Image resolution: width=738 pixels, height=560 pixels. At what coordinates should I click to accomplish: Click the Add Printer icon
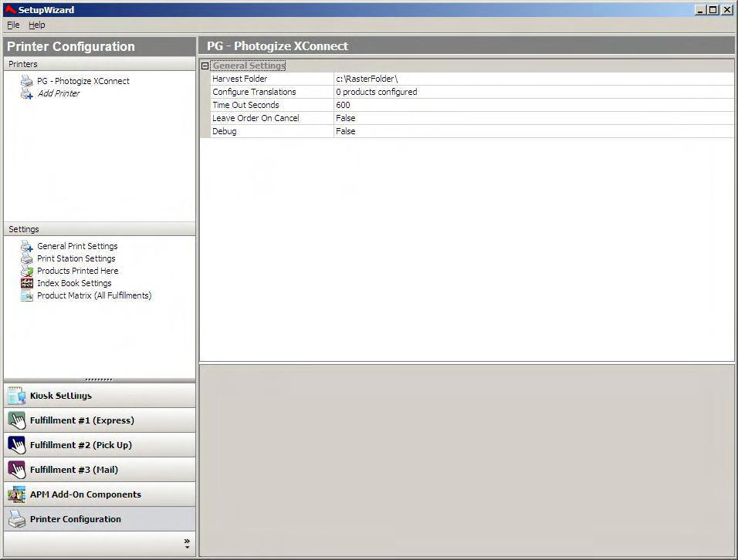(x=27, y=93)
